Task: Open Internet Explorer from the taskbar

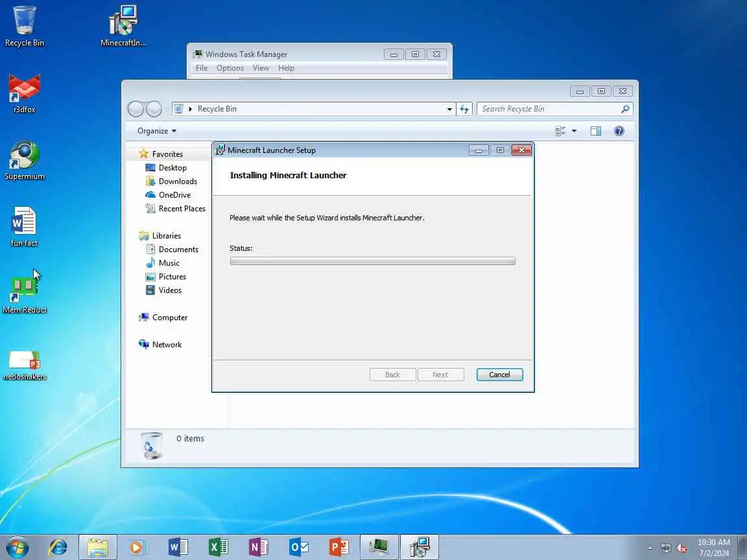Action: [x=58, y=547]
